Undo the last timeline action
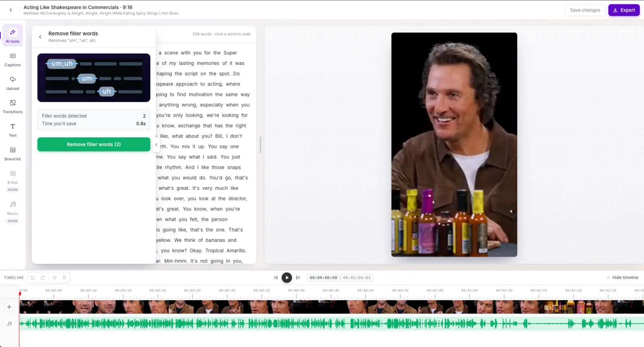 [x=33, y=278]
